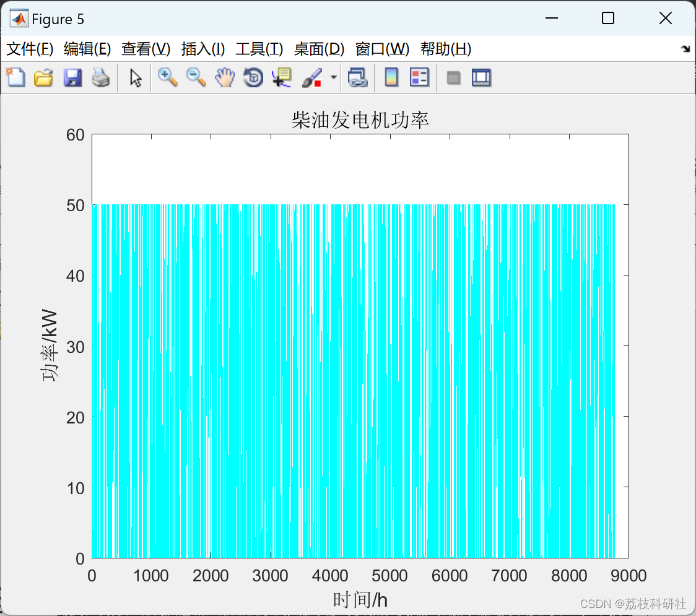
Task: Click x-axis tick label 5000
Action: 389,576
